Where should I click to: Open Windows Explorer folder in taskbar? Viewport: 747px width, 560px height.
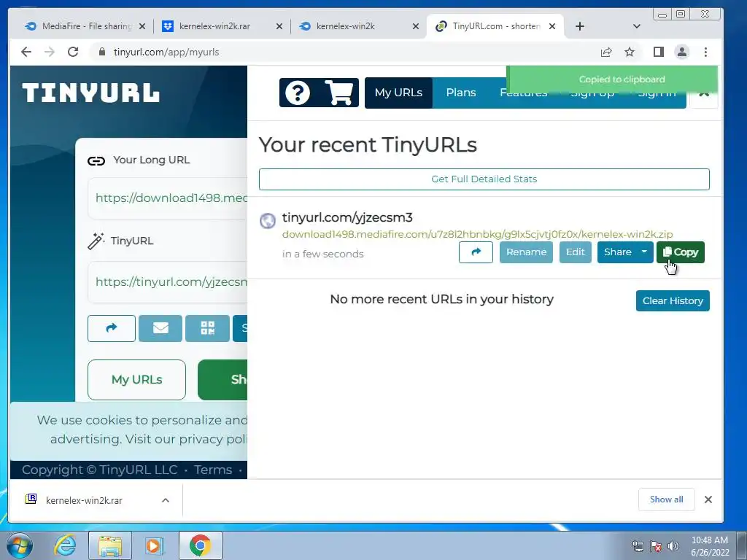point(110,545)
